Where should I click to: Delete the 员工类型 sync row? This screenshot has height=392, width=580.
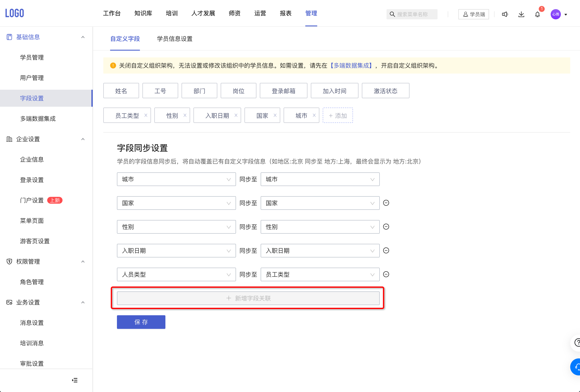click(x=386, y=274)
